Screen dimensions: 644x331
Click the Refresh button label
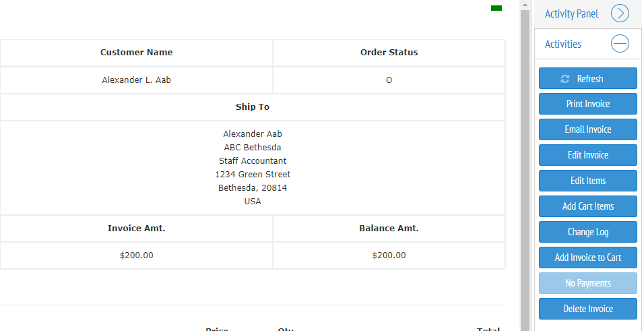(590, 79)
